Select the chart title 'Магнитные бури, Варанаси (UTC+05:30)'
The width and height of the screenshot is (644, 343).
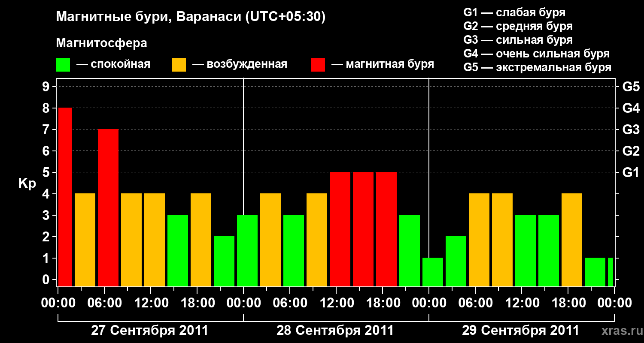(191, 17)
